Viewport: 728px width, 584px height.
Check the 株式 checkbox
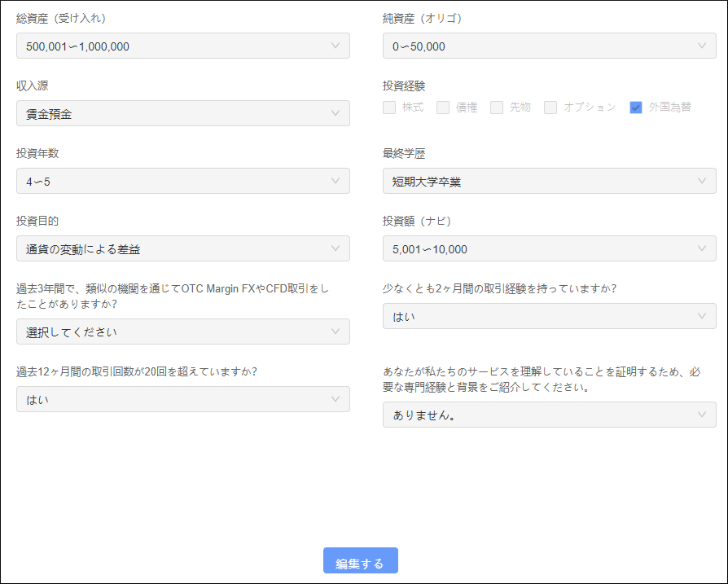(x=389, y=108)
